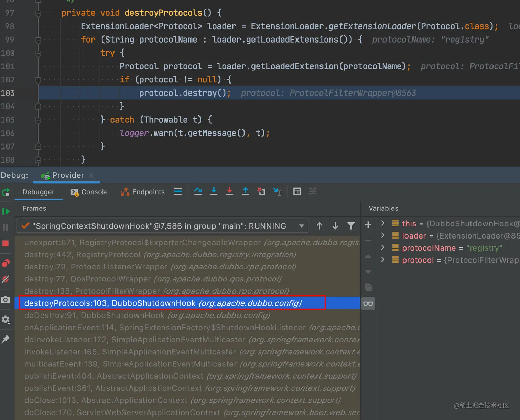Click the protocol.destroy() call in editor
This screenshot has width=520, height=420.
pyautogui.click(x=185, y=93)
